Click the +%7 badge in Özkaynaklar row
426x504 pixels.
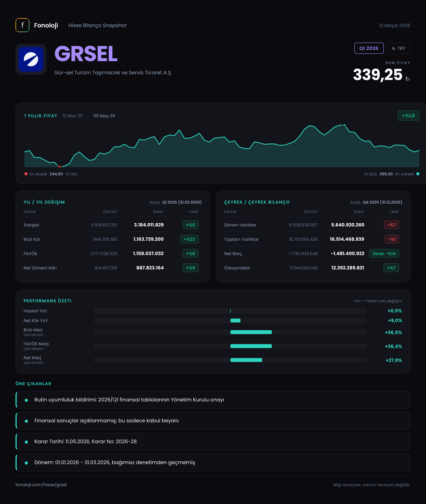391,268
